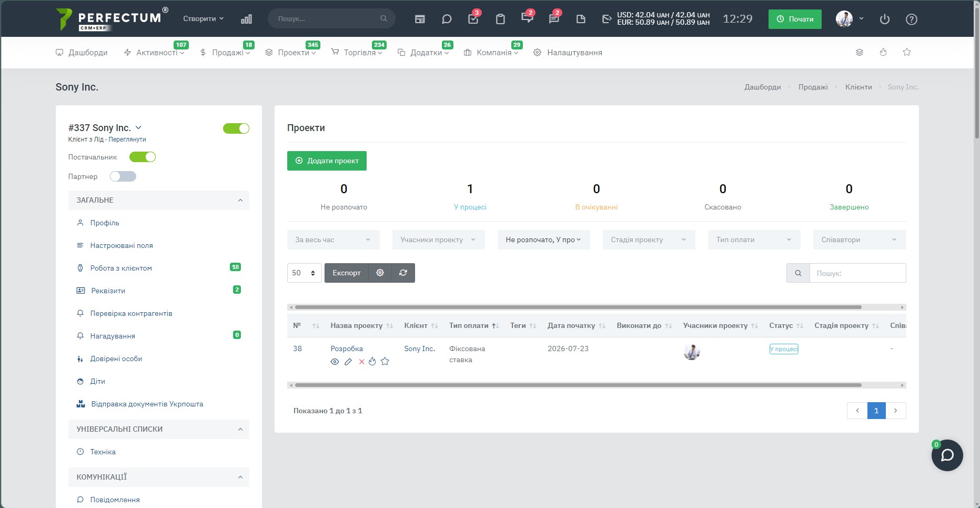The height and width of the screenshot is (508, 980).
Task: Open the calendar table icon in header
Action: (x=420, y=19)
